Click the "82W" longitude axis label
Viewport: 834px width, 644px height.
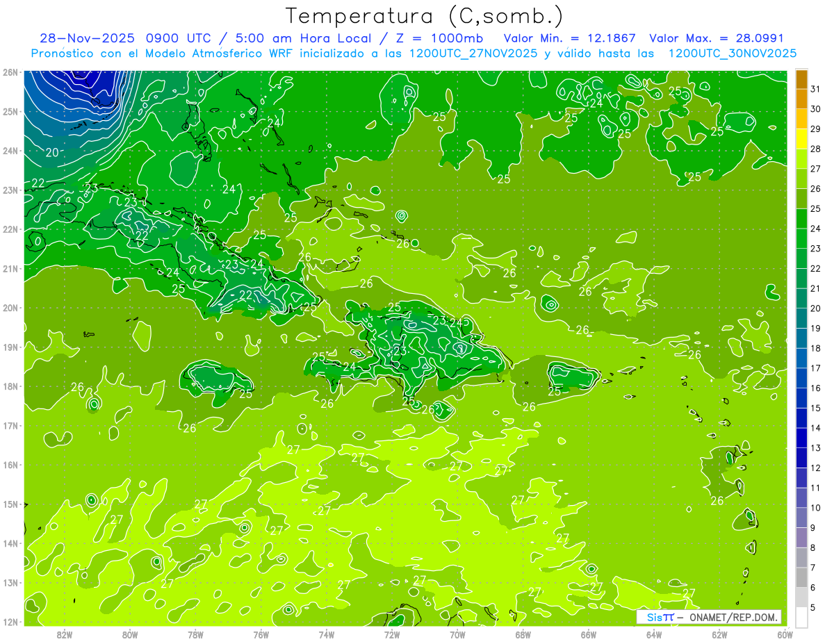tap(65, 634)
